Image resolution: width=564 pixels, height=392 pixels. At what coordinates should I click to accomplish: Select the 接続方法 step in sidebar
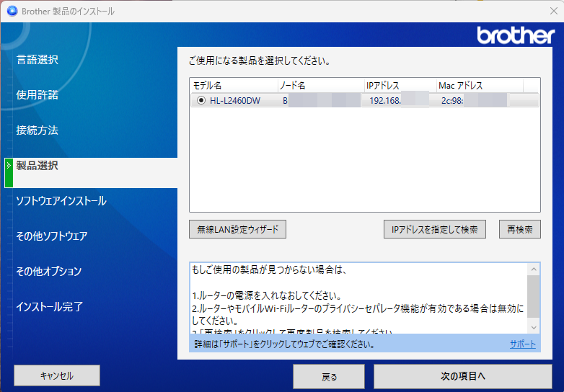pos(38,130)
